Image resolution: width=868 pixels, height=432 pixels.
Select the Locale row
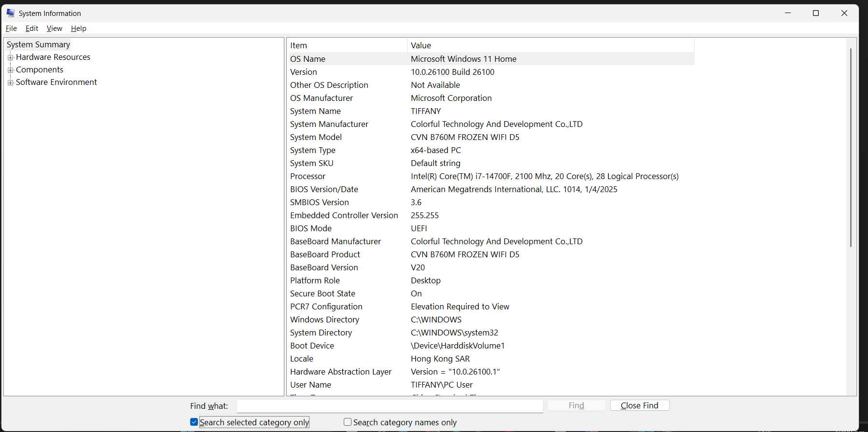tap(491, 359)
